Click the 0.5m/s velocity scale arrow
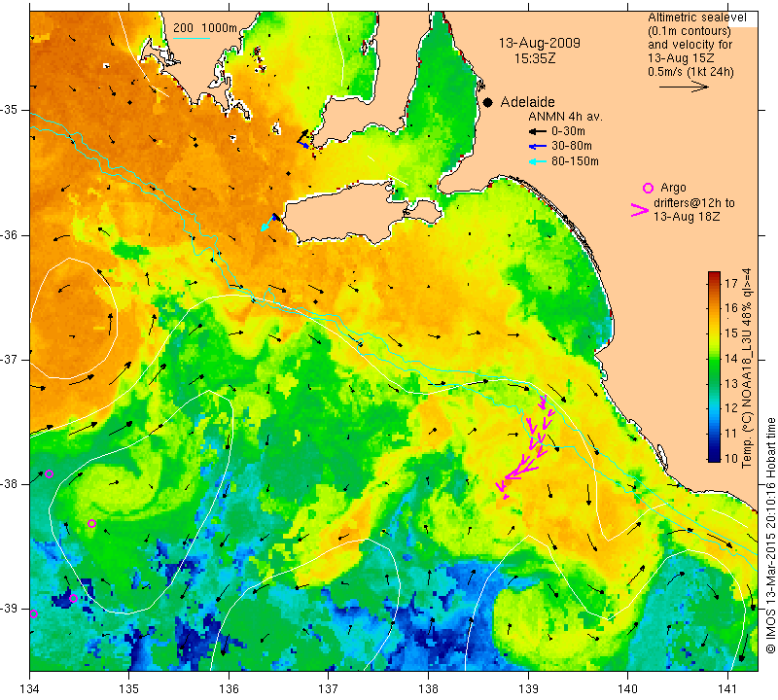The image size is (778, 700). point(684,87)
